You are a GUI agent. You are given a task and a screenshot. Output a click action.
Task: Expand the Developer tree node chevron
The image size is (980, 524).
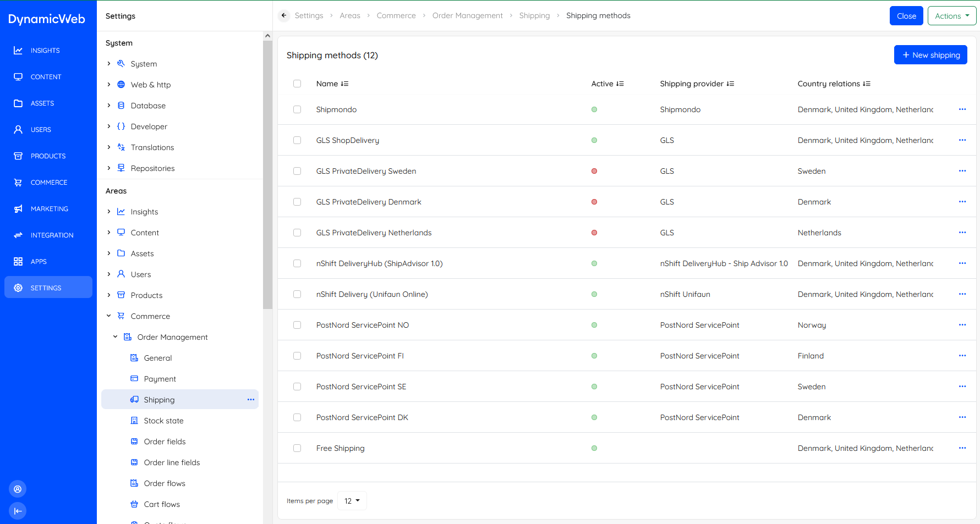click(109, 126)
